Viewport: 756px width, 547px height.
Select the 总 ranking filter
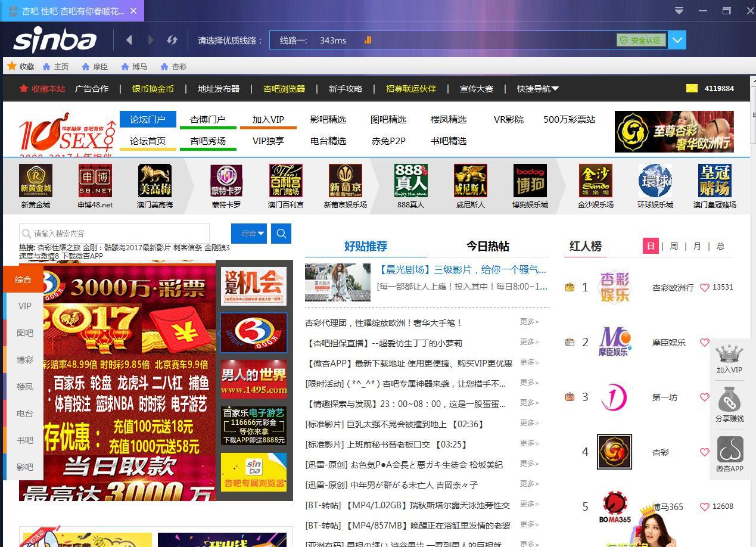(720, 246)
